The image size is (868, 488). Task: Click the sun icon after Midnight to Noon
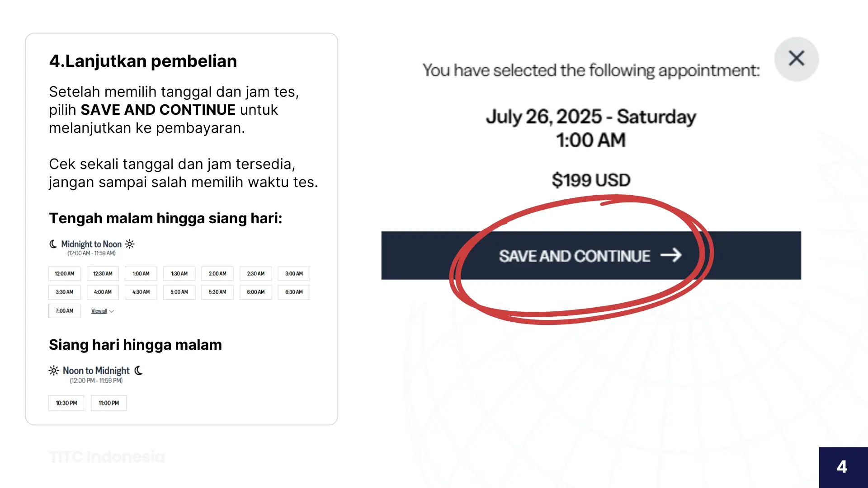pos(130,244)
